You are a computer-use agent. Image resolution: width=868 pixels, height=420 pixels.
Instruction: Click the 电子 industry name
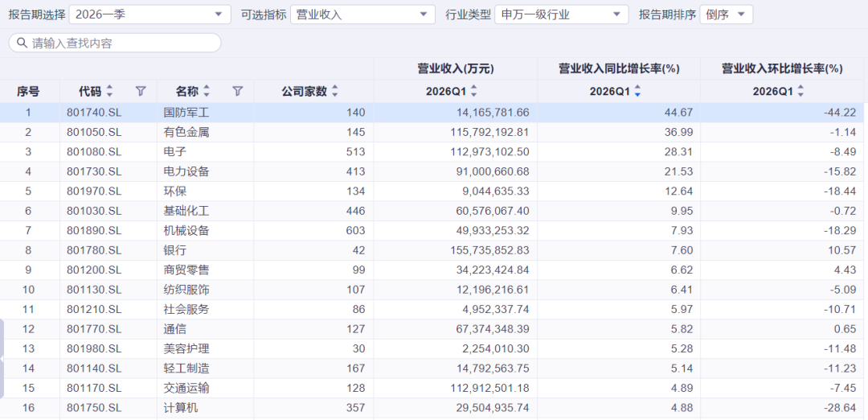click(175, 152)
